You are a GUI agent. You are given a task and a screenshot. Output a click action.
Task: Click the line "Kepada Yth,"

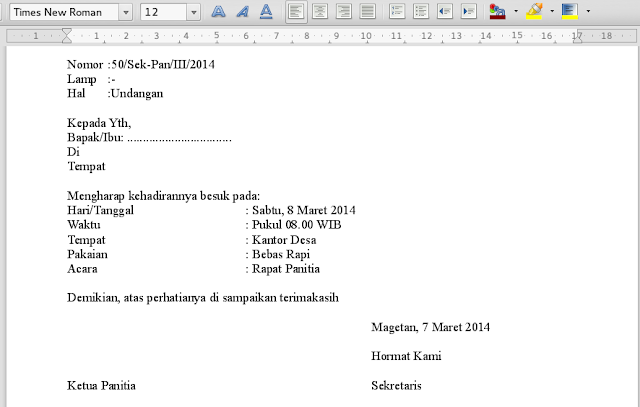pos(99,123)
